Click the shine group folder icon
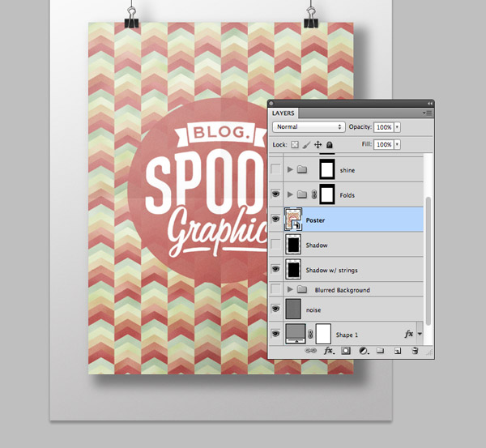The height and width of the screenshot is (448, 486). pos(302,169)
